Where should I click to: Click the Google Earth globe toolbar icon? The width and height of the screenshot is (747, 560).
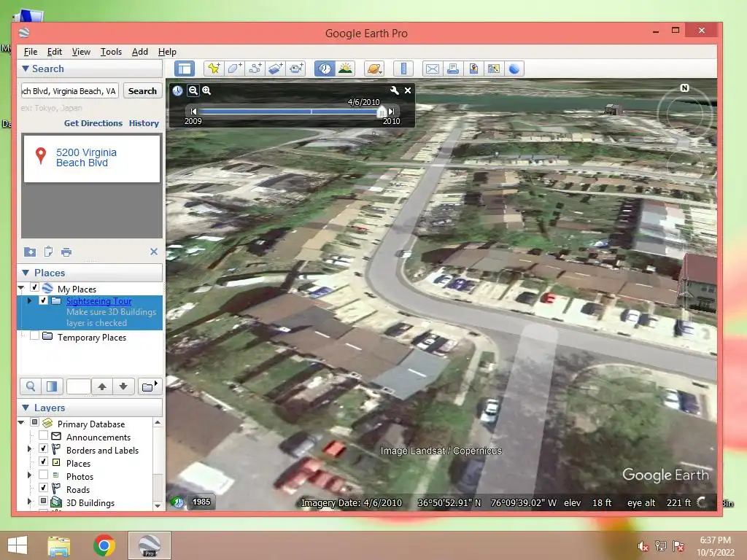click(x=514, y=69)
